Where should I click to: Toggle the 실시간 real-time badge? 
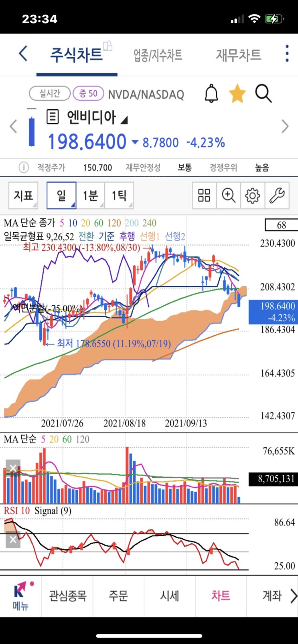(50, 94)
